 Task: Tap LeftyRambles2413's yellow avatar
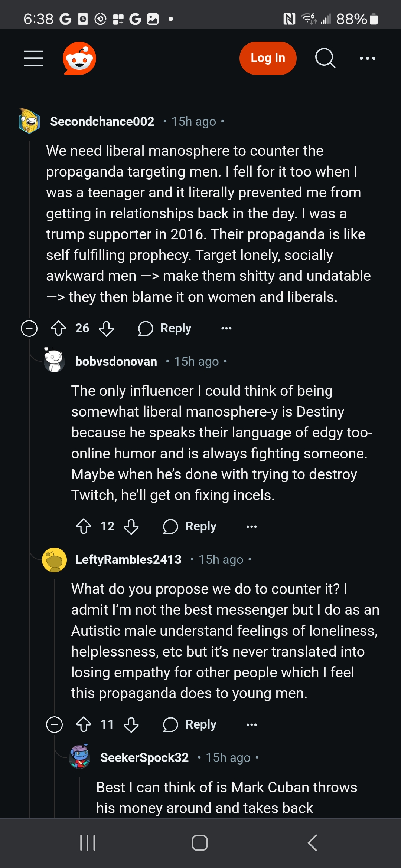[x=54, y=560]
